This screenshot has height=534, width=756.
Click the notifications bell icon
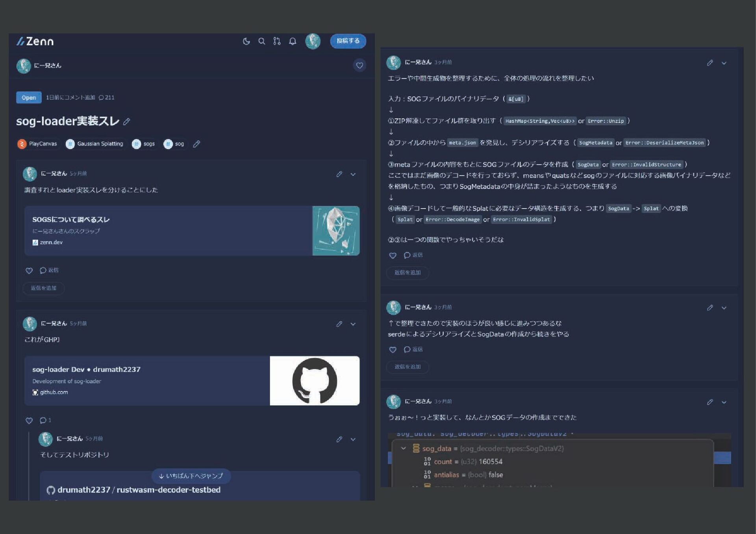(293, 41)
